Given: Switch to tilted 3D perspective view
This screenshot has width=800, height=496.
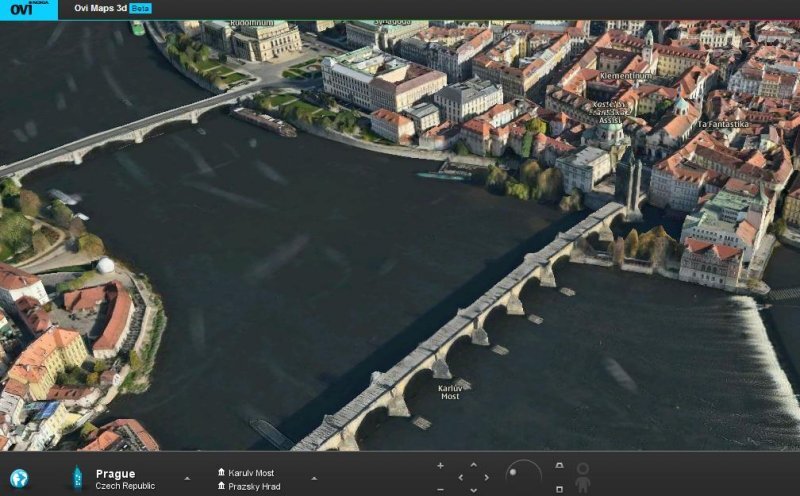Looking at the screenshot, I should pyautogui.click(x=559, y=466).
